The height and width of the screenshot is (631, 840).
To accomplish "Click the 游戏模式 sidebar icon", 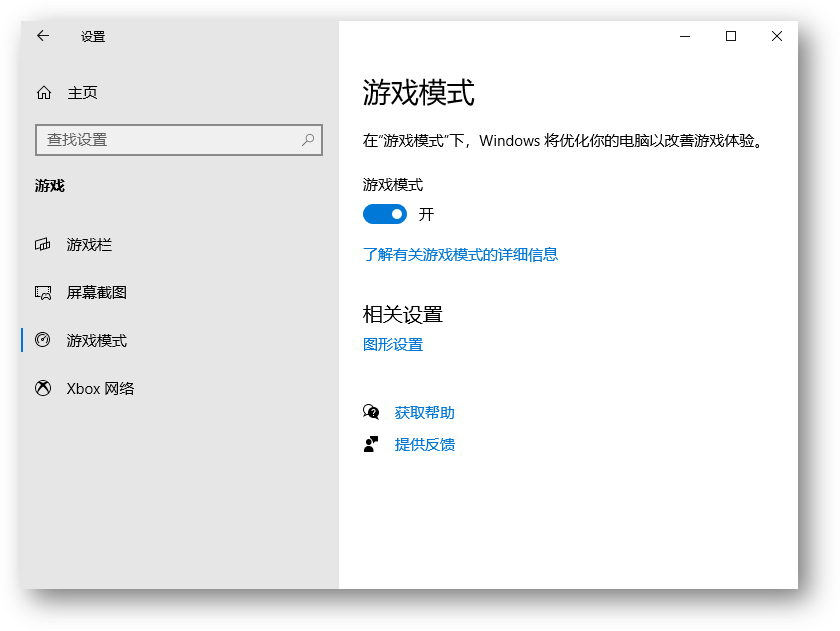I will click(x=43, y=340).
